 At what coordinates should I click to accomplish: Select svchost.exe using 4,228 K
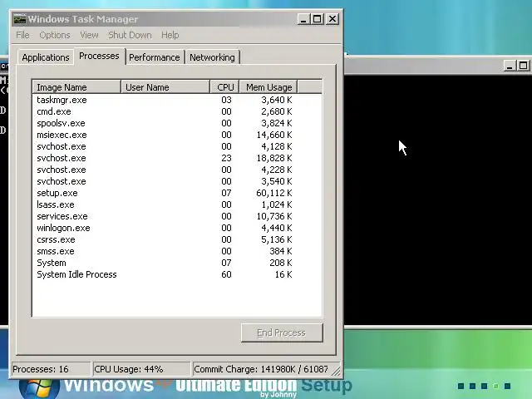[x=177, y=170]
